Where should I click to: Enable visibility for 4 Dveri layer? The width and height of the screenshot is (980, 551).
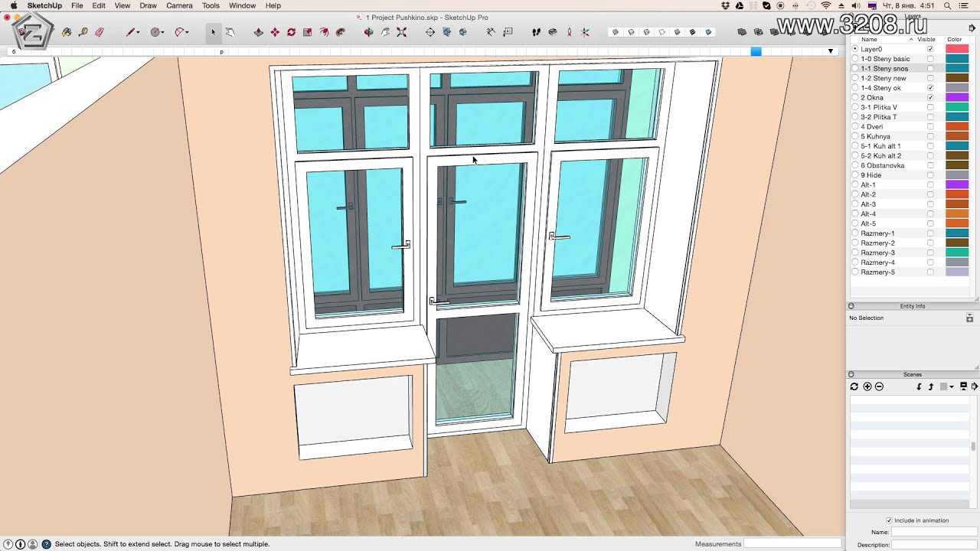930,127
